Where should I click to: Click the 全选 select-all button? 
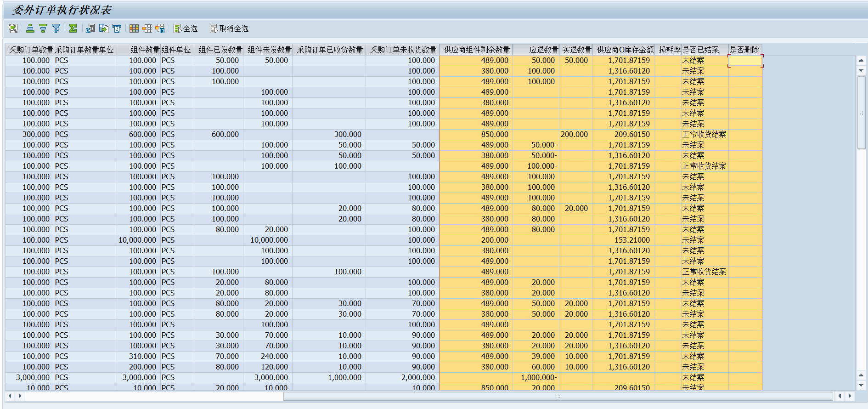coord(186,28)
